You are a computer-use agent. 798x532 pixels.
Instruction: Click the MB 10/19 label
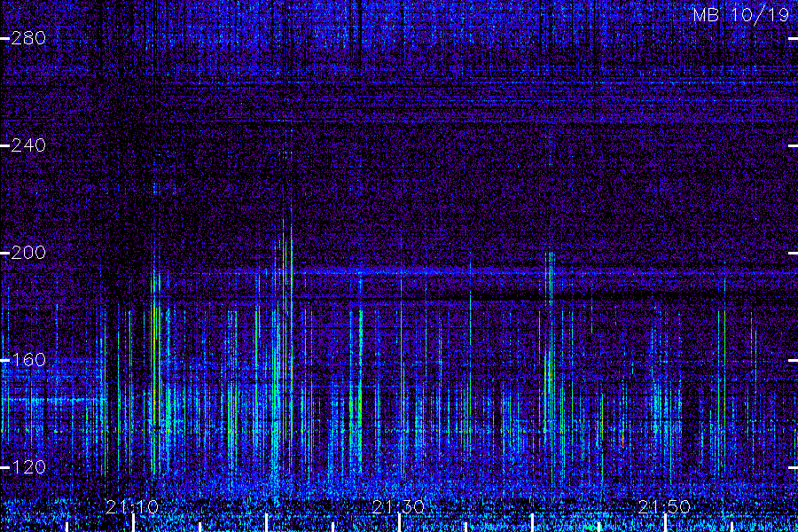click(x=741, y=15)
